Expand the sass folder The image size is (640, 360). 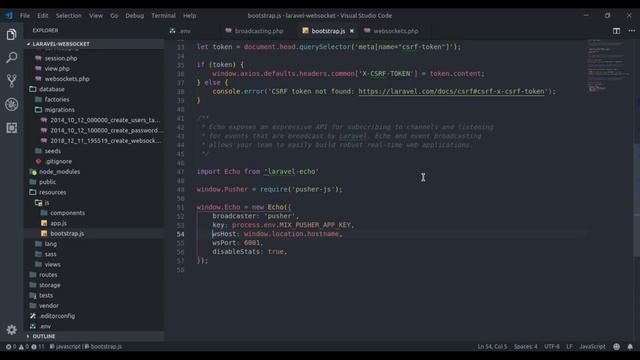point(51,254)
